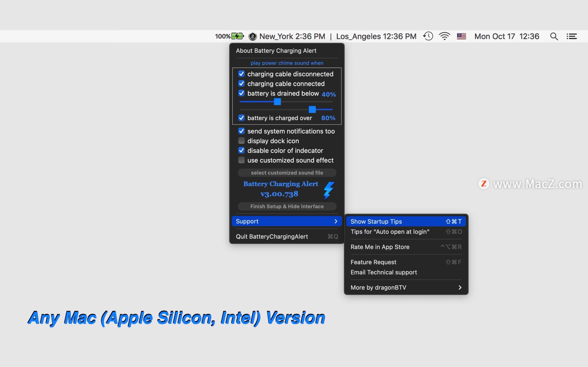Click the battery drained below slider handle
This screenshot has width=588, height=367.
277,102
